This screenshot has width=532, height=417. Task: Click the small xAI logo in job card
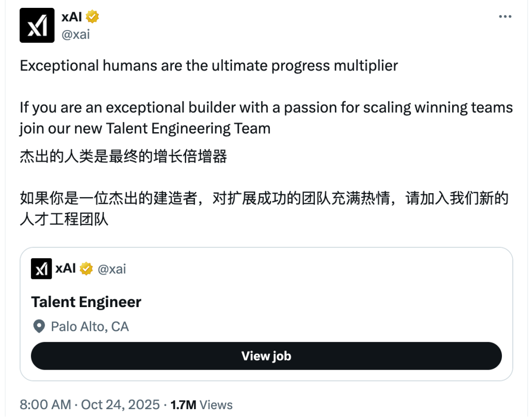pos(41,269)
